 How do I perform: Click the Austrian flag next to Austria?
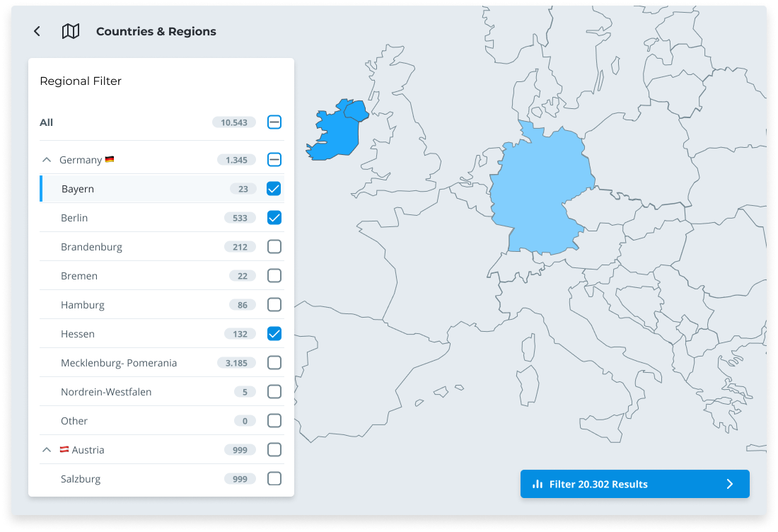pos(64,449)
